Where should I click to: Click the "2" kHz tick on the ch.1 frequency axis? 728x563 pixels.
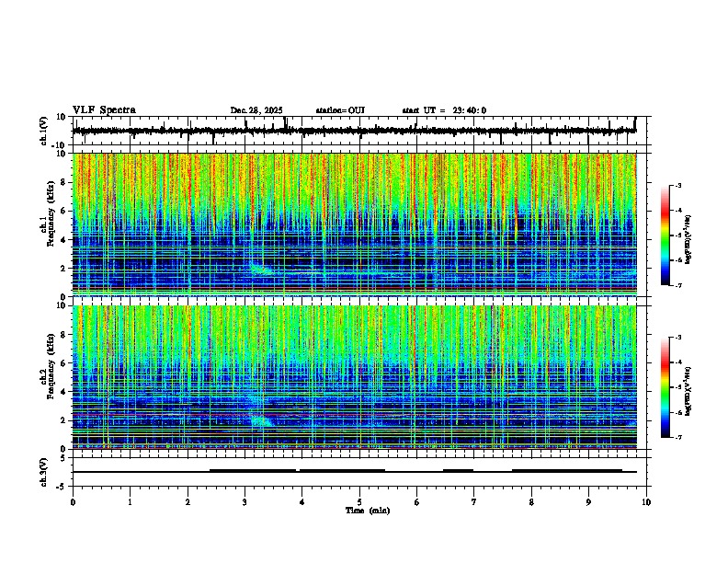pos(64,269)
